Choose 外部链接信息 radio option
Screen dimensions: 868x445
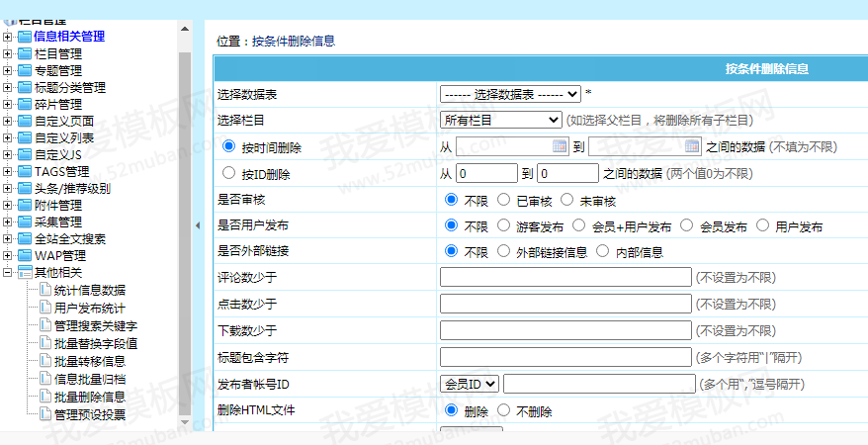coord(503,251)
